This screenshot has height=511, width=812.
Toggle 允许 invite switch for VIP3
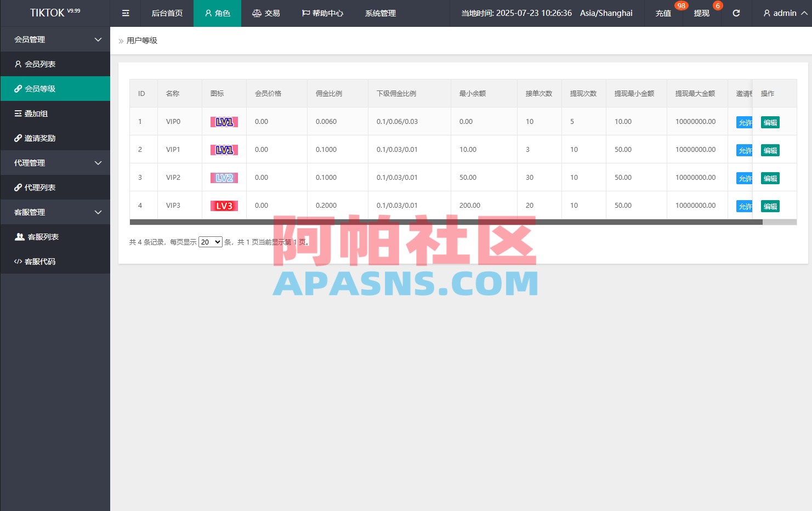(745, 206)
